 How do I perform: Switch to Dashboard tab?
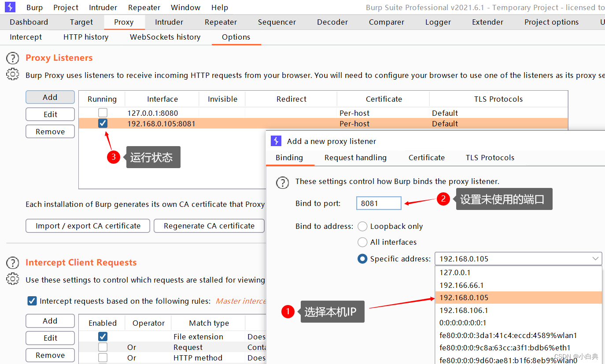click(x=29, y=22)
